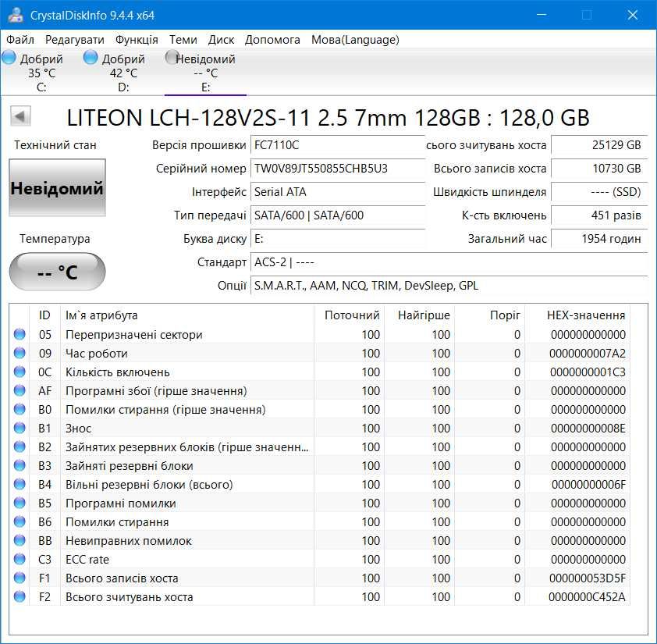Image resolution: width=657 pixels, height=644 pixels.
Task: Click the Невідомий health status button
Action: coord(58,188)
